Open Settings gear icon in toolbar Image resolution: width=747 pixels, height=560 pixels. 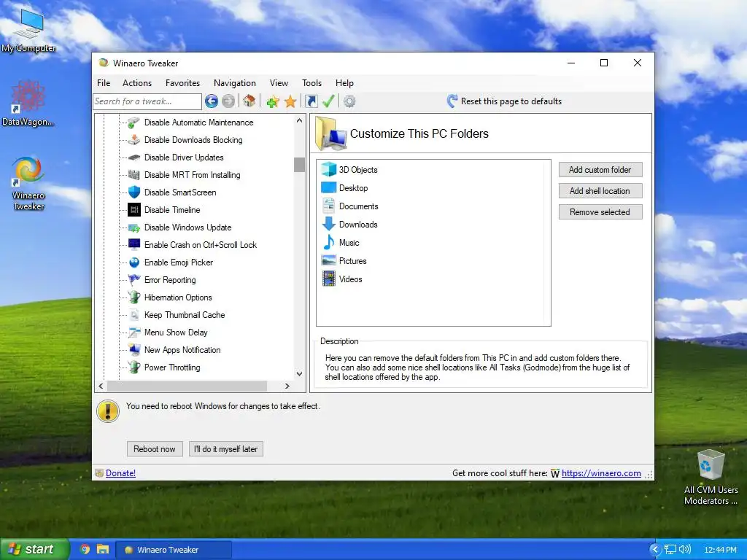(349, 101)
